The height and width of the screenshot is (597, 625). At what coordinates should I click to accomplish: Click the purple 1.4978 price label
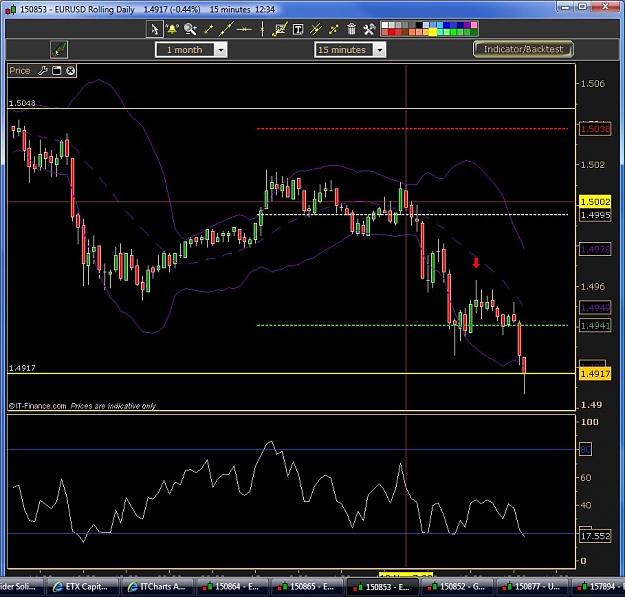[595, 249]
